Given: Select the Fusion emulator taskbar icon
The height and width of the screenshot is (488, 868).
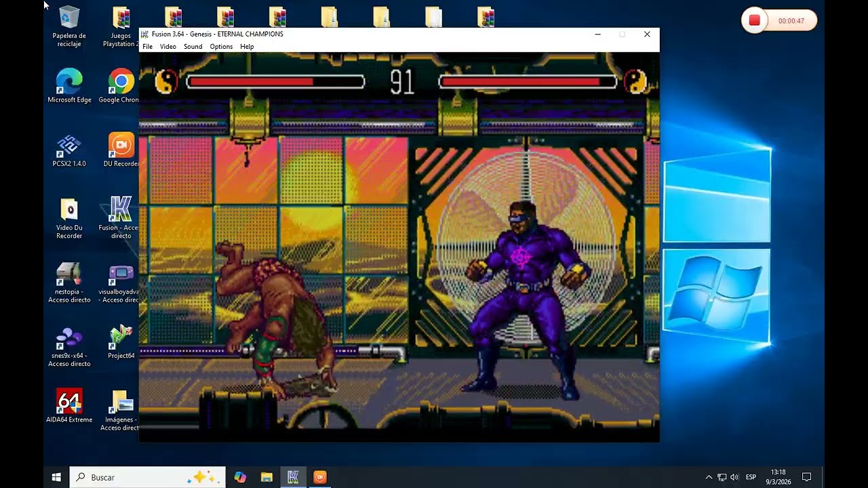Looking at the screenshot, I should click(293, 477).
